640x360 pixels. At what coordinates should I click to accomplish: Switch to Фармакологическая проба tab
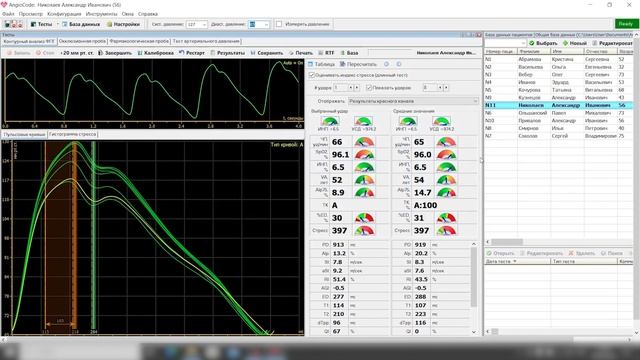click(139, 41)
